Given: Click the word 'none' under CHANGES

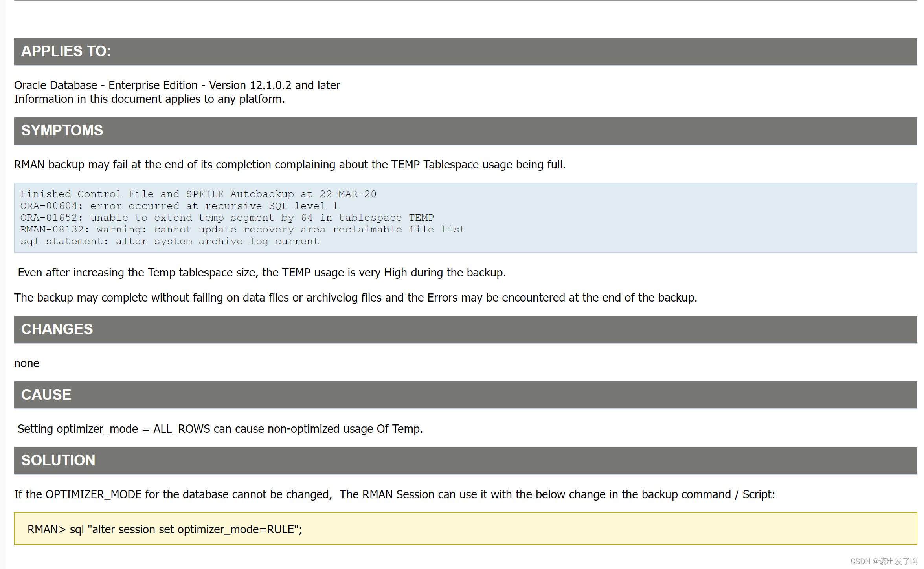Looking at the screenshot, I should 27,363.
